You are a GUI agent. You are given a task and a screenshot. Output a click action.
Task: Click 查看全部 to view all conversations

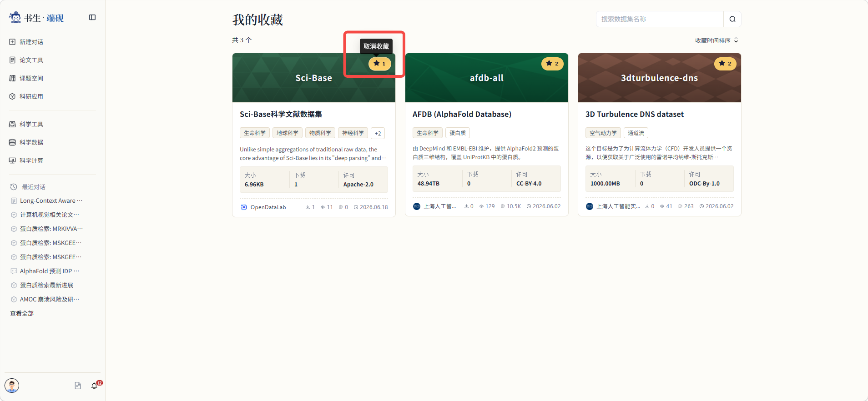click(x=22, y=313)
